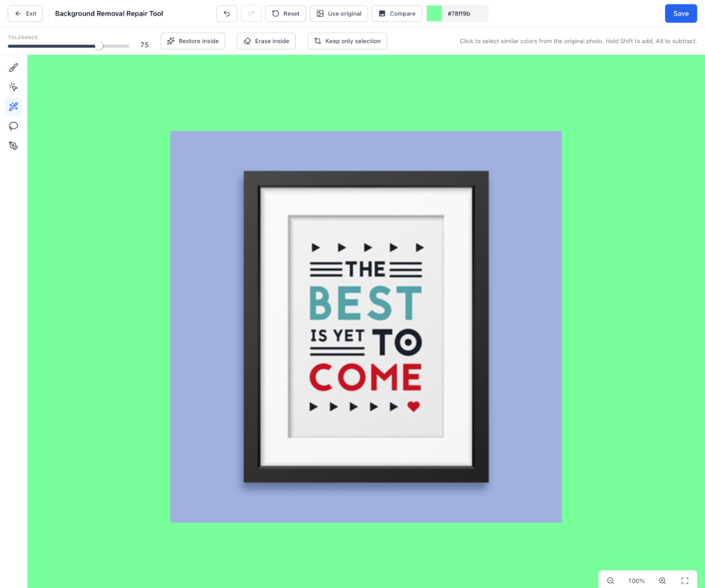Click Keep only selection
Image resolution: width=705 pixels, height=588 pixels.
(347, 41)
